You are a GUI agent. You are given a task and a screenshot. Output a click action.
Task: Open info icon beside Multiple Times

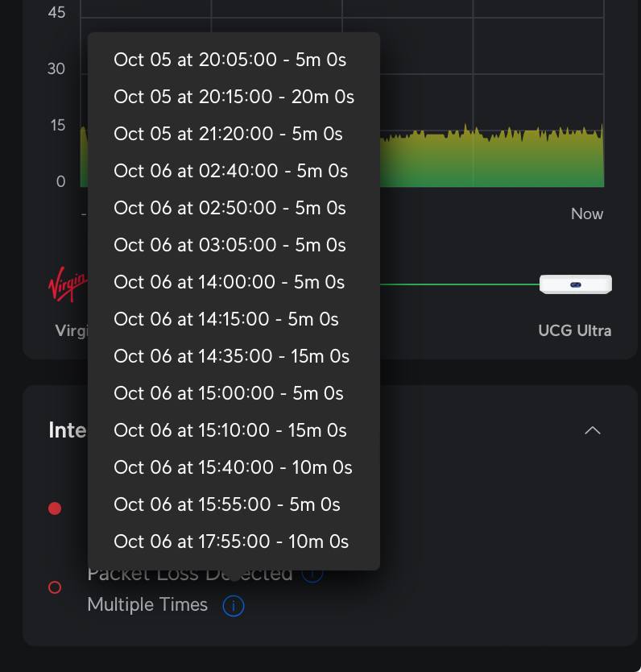pyautogui.click(x=233, y=605)
